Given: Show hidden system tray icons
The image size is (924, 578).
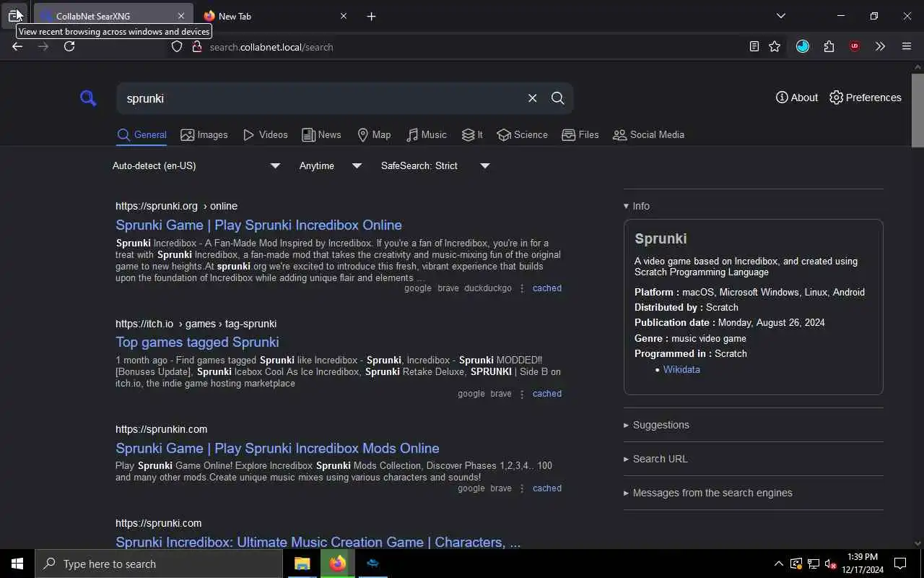Looking at the screenshot, I should coord(778,564).
